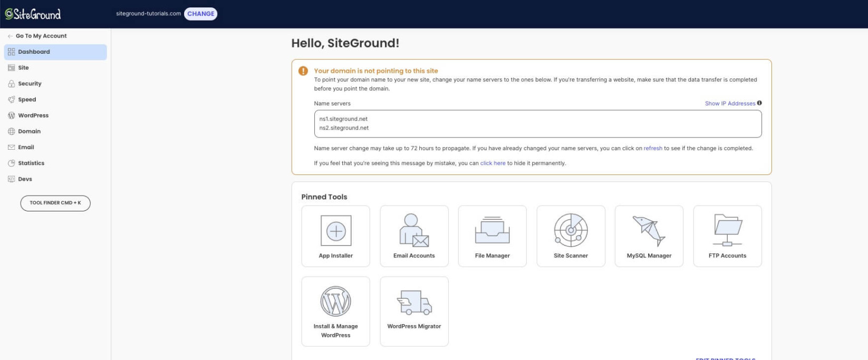Select the ns1.siteground.net text
The image size is (868, 360).
point(343,119)
